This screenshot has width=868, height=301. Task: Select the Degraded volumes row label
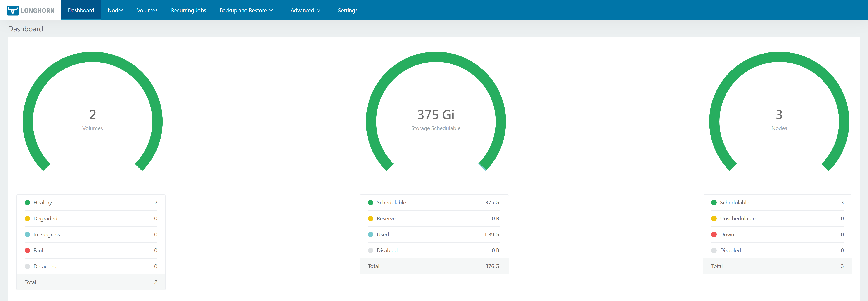(x=45, y=219)
